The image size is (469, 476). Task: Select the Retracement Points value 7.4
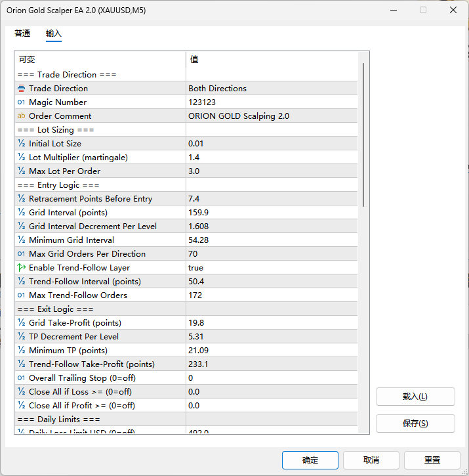point(272,199)
